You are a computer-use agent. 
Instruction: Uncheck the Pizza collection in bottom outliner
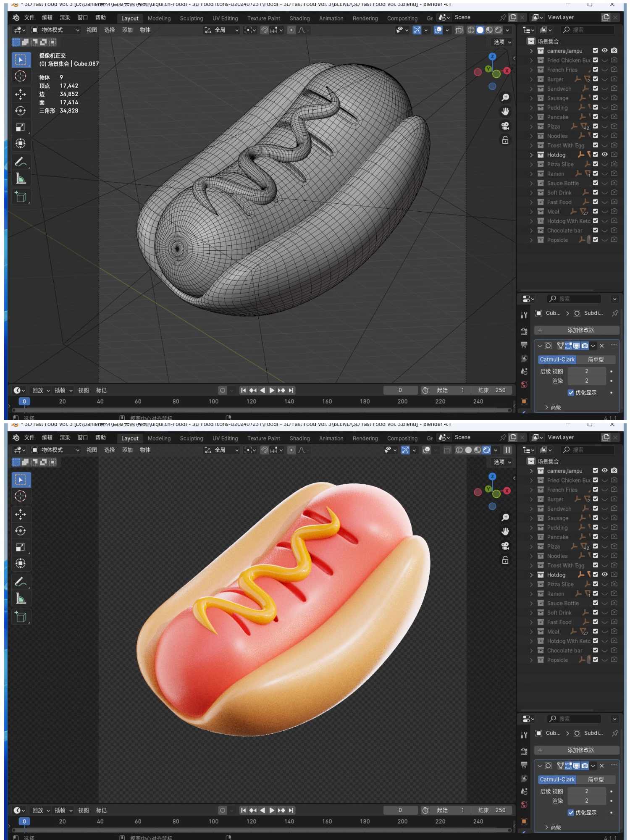tap(595, 546)
